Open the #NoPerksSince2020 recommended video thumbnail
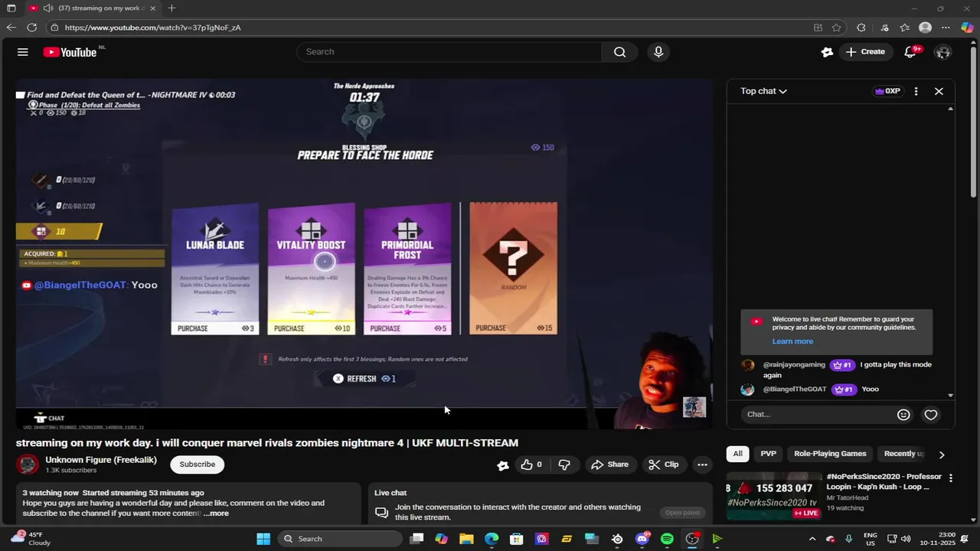The height and width of the screenshot is (551, 980). click(774, 496)
